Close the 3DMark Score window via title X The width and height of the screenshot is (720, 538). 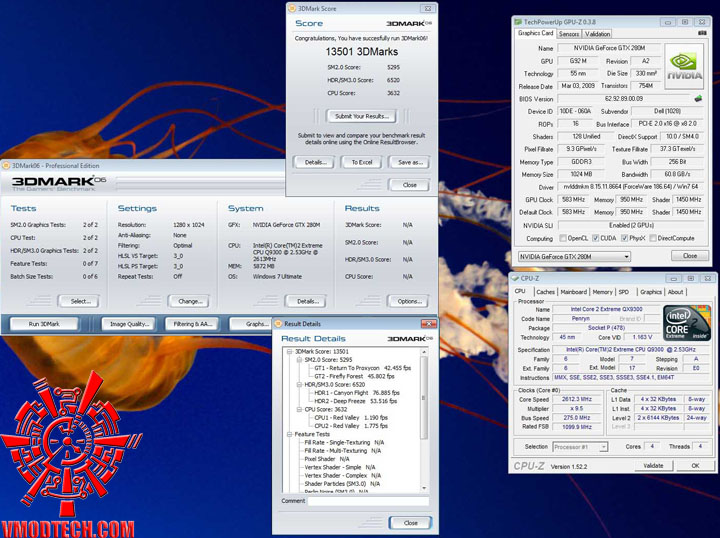pos(427,9)
